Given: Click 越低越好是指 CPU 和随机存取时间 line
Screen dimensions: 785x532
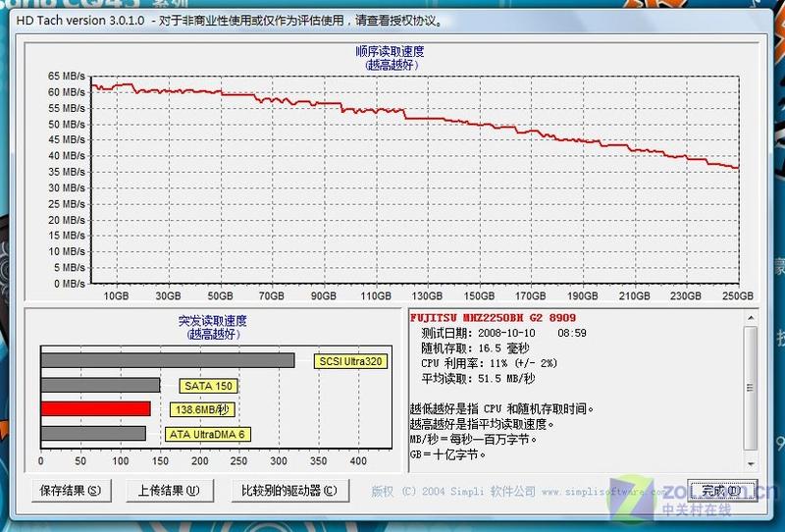Looking at the screenshot, I should click(x=501, y=408).
